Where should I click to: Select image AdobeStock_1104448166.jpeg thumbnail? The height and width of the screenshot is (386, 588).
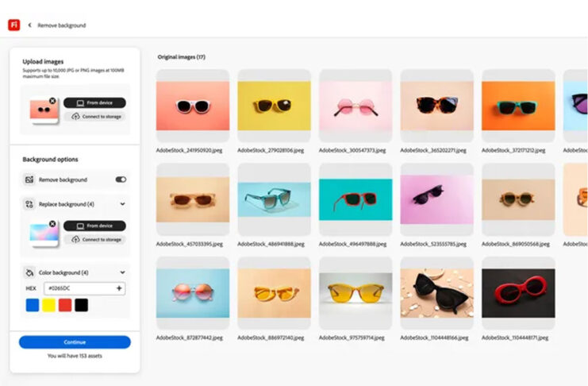point(437,293)
